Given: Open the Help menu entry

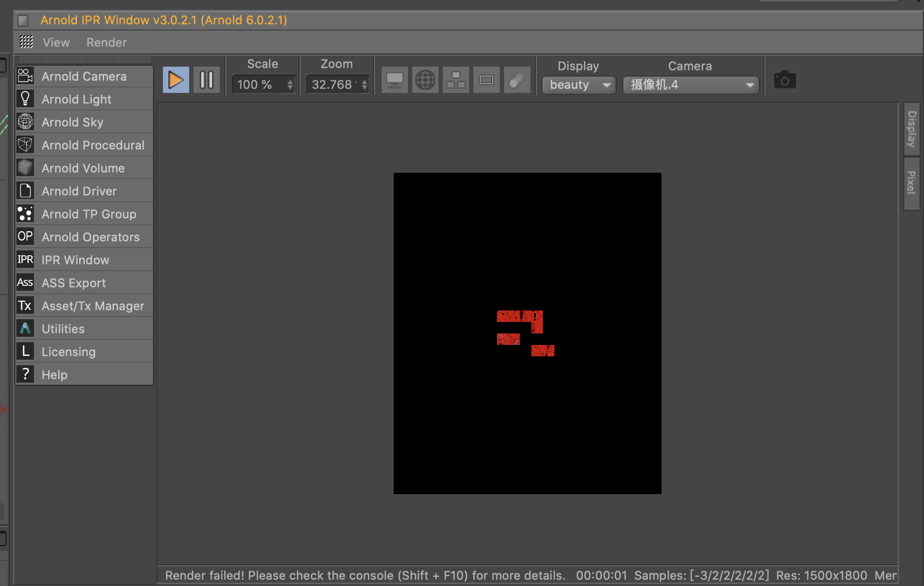Looking at the screenshot, I should tap(84, 375).
